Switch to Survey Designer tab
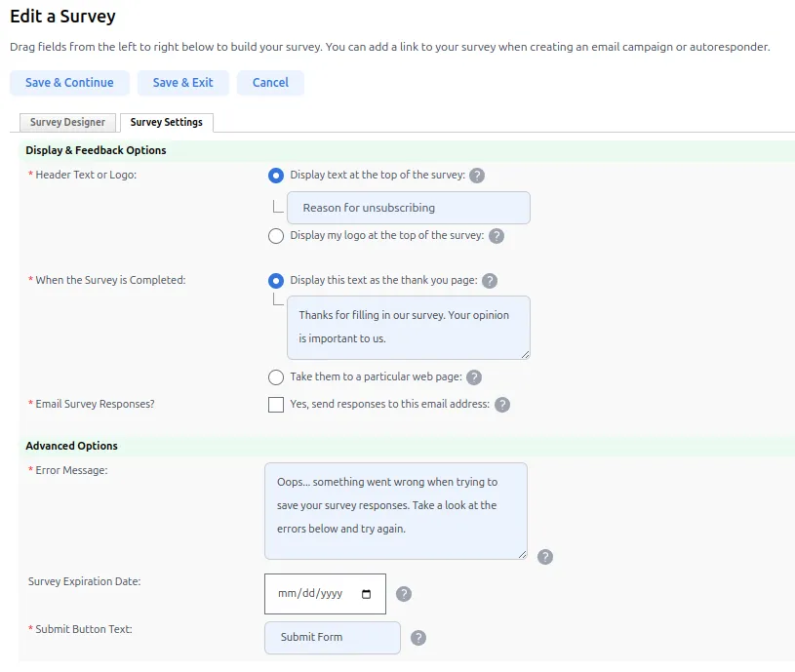The image size is (795, 672). [67, 122]
